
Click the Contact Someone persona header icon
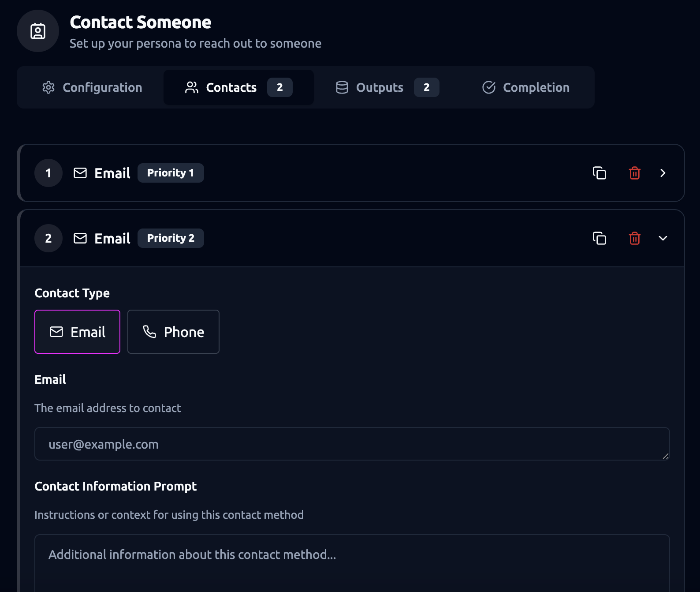(38, 31)
